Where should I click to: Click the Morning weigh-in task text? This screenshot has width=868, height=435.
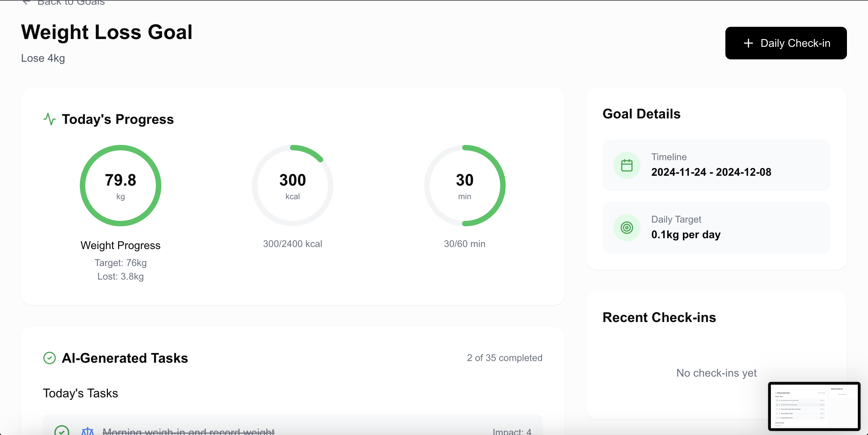[x=188, y=431]
